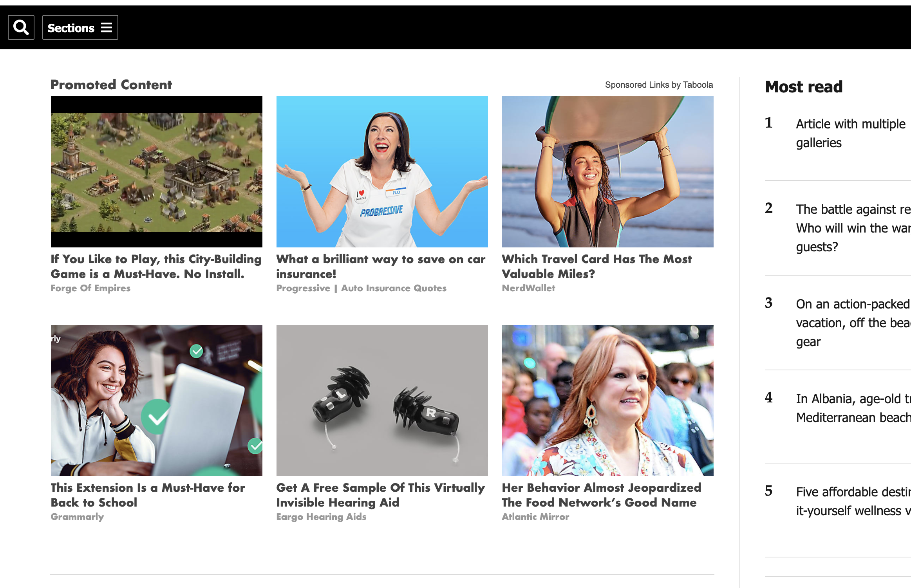Open 'Her Behavior Almost Jeopardized The Food Network's Good Name'
911x588 pixels.
pos(602,495)
